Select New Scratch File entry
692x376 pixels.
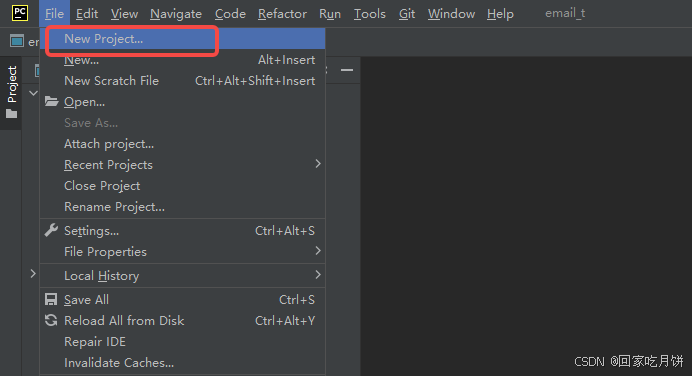(x=183, y=81)
